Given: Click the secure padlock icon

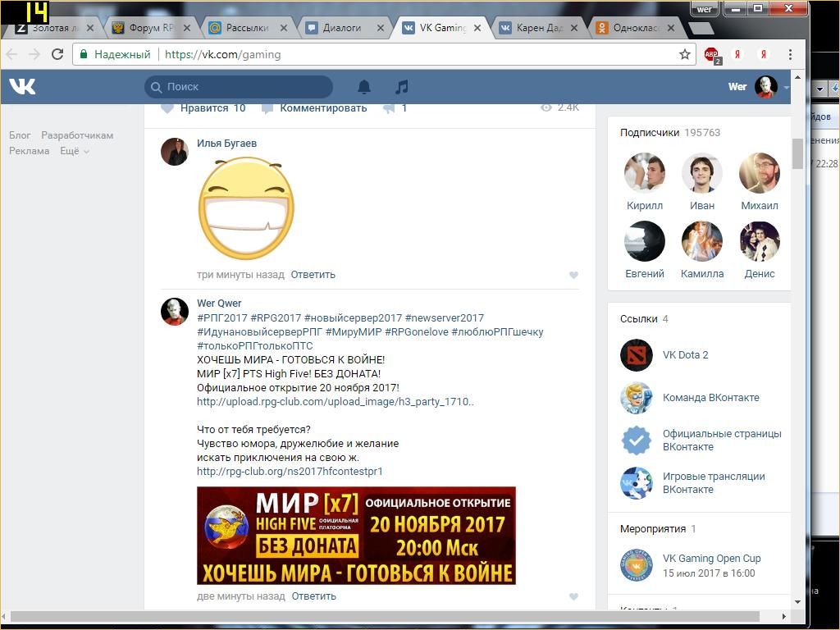Looking at the screenshot, I should (x=83, y=54).
